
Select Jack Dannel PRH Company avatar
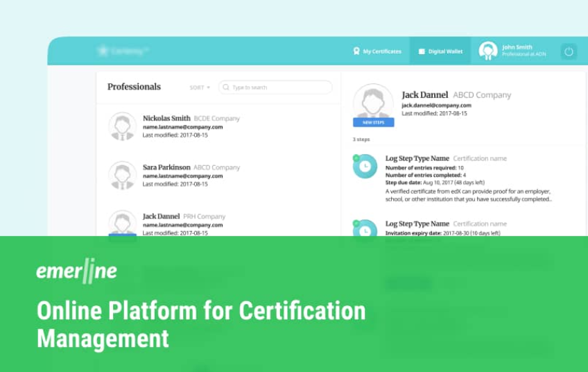pos(122,223)
